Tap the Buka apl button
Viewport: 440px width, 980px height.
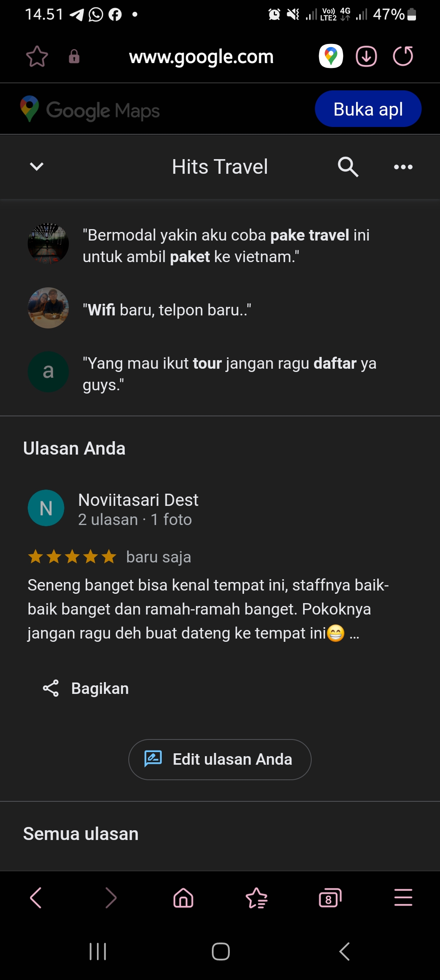click(x=368, y=109)
